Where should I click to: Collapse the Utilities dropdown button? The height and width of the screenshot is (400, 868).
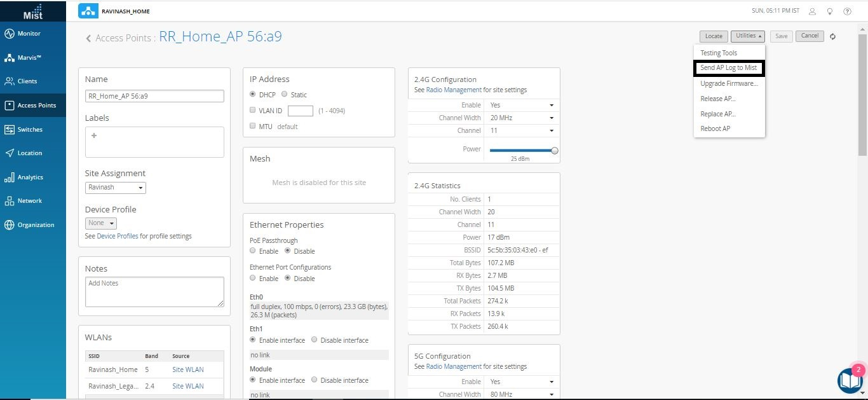point(747,36)
